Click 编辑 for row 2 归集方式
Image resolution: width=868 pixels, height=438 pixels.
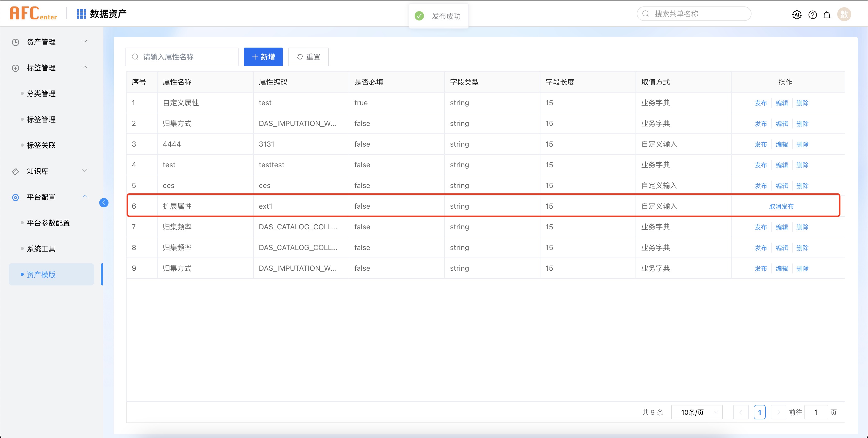[782, 123]
